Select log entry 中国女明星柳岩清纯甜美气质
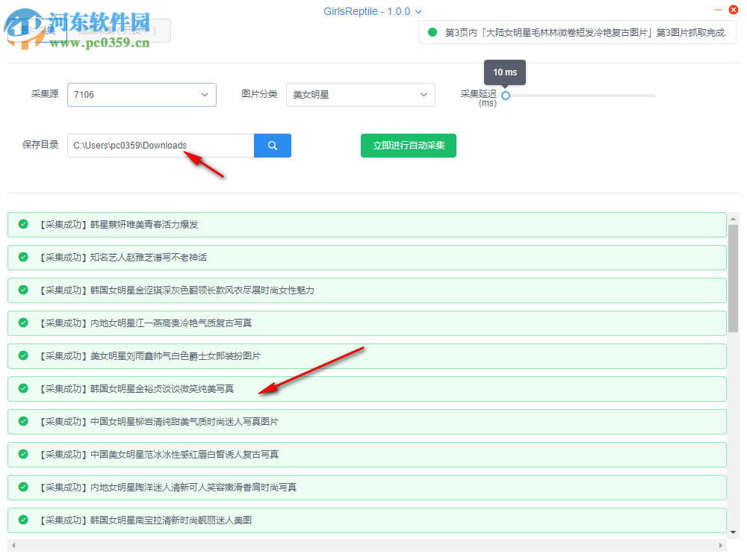747x560 pixels. click(x=367, y=422)
